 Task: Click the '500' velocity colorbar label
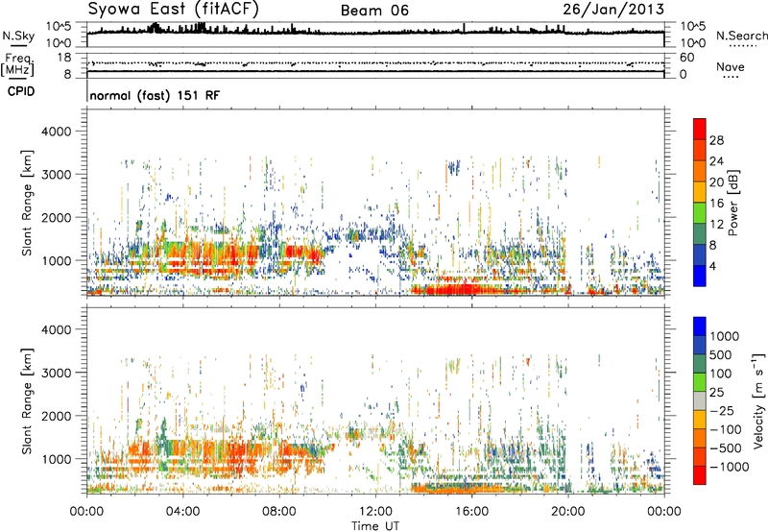[x=721, y=355]
